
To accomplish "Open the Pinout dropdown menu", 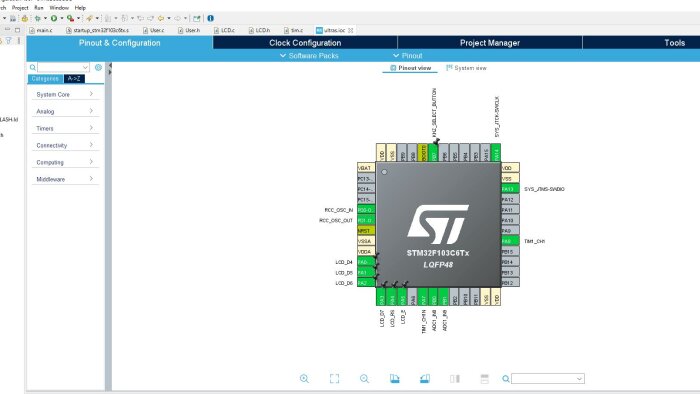I will click(x=408, y=56).
